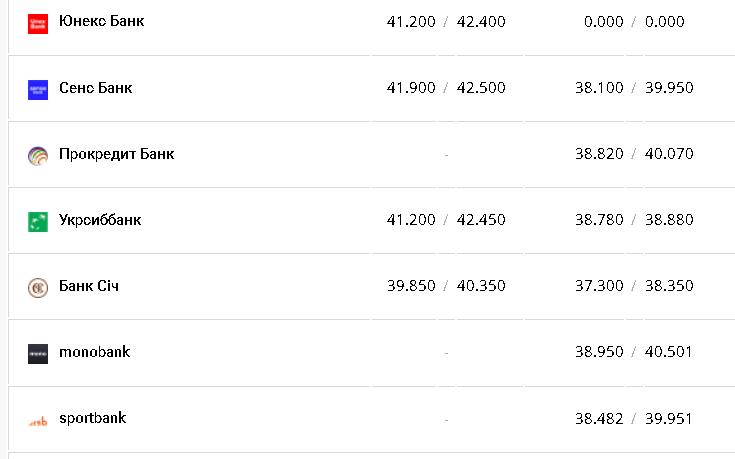This screenshot has width=735, height=459.
Task: Click Прокредит Банк rate 38.820 / 40.070
Action: 634,154
